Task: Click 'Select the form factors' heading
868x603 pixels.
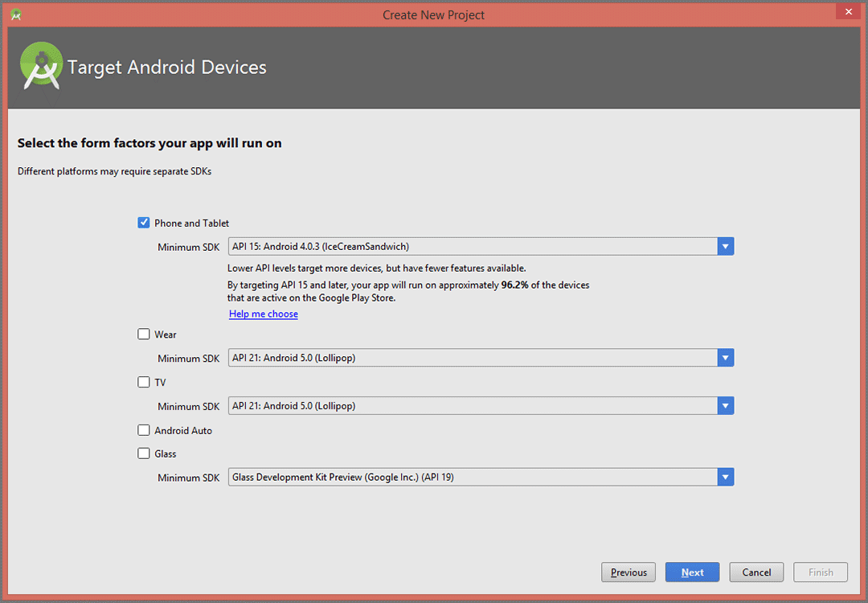Action: pos(149,143)
